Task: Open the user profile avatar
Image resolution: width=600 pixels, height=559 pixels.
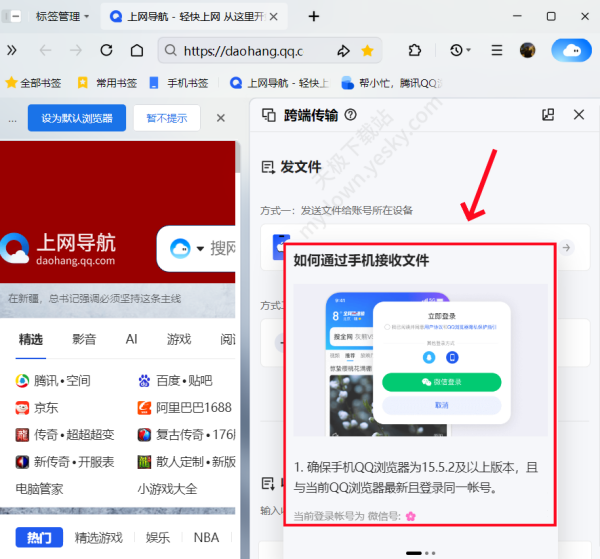Action: (x=527, y=51)
